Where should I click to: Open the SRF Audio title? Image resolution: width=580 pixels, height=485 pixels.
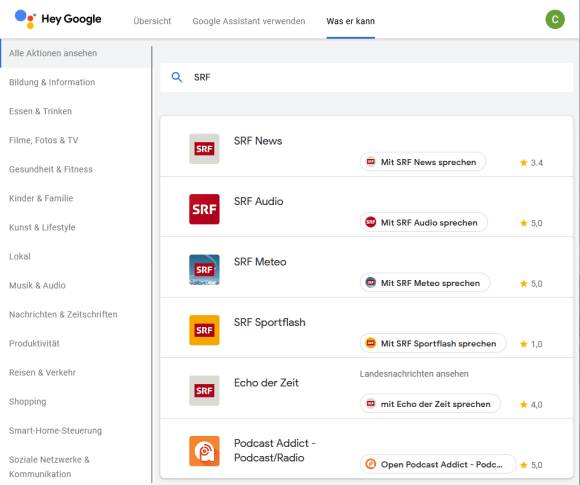pos(259,201)
